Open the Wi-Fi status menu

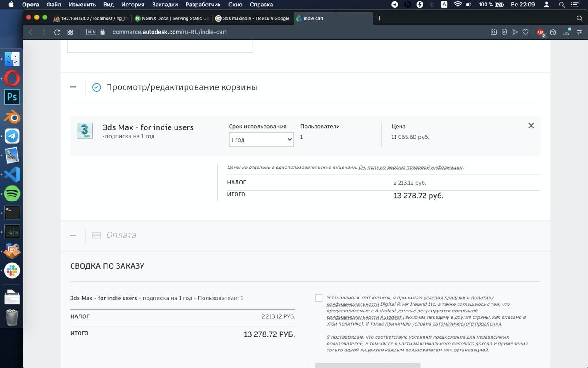pyautogui.click(x=457, y=5)
